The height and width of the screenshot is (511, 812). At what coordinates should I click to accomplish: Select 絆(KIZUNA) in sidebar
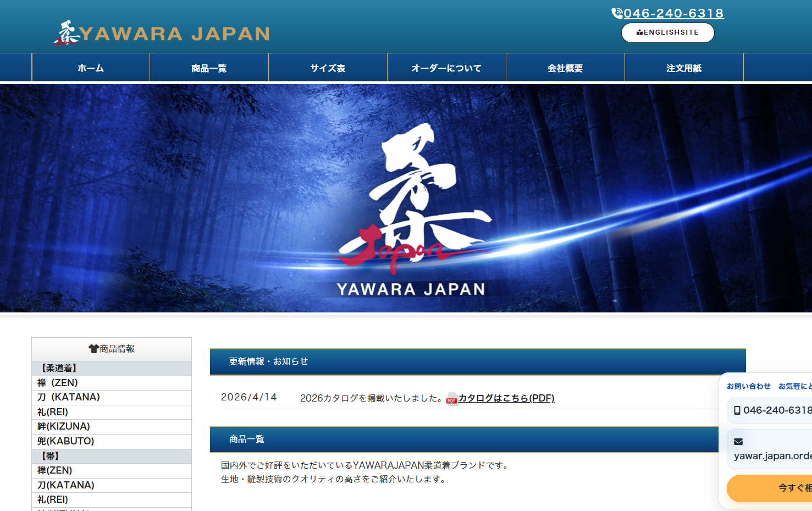coord(112,426)
